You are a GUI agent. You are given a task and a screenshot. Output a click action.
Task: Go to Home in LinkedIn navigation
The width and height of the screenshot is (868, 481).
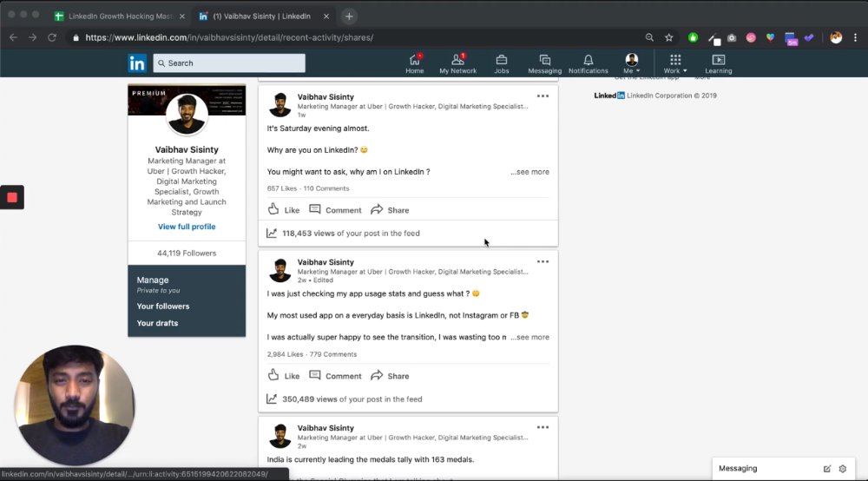click(414, 63)
